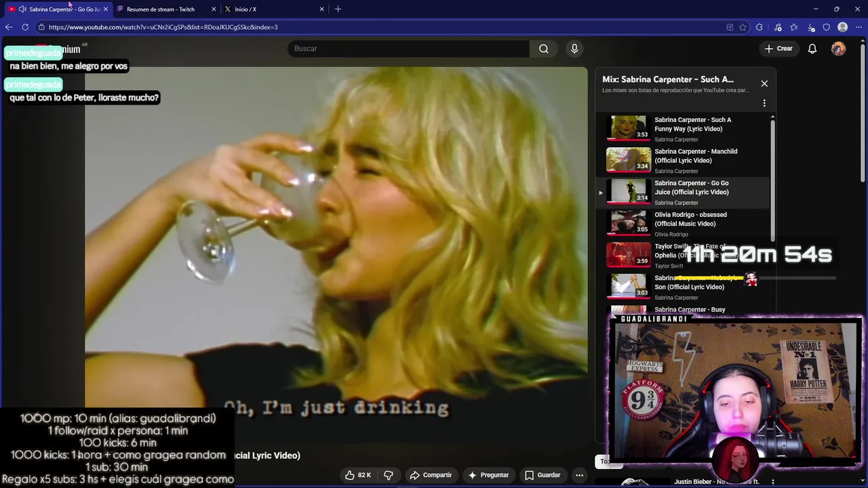Close the Twitch tab
Screen dimensions: 868x488
214,9
